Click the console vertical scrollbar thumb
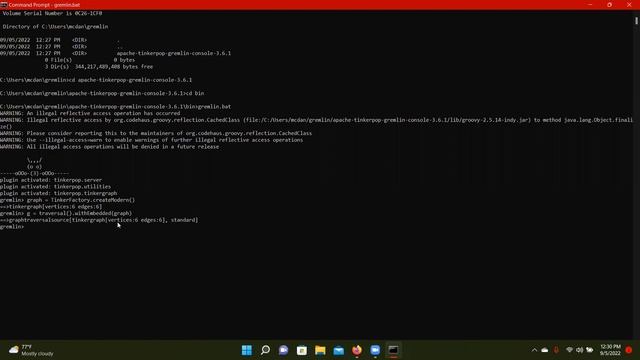This screenshot has height=360, width=640. 636,20
